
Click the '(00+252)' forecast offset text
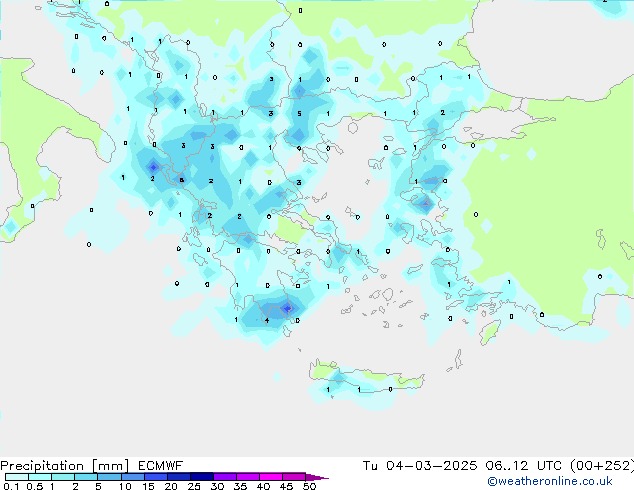(602, 466)
